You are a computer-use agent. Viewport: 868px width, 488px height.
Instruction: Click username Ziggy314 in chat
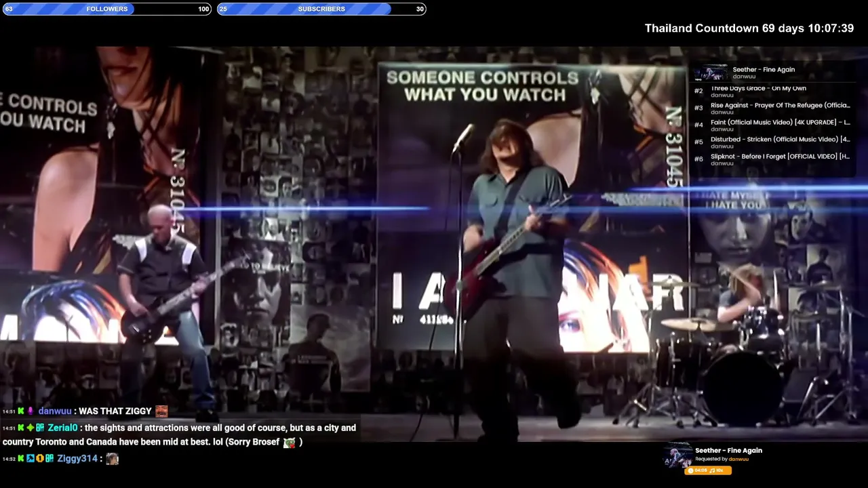tap(77, 459)
